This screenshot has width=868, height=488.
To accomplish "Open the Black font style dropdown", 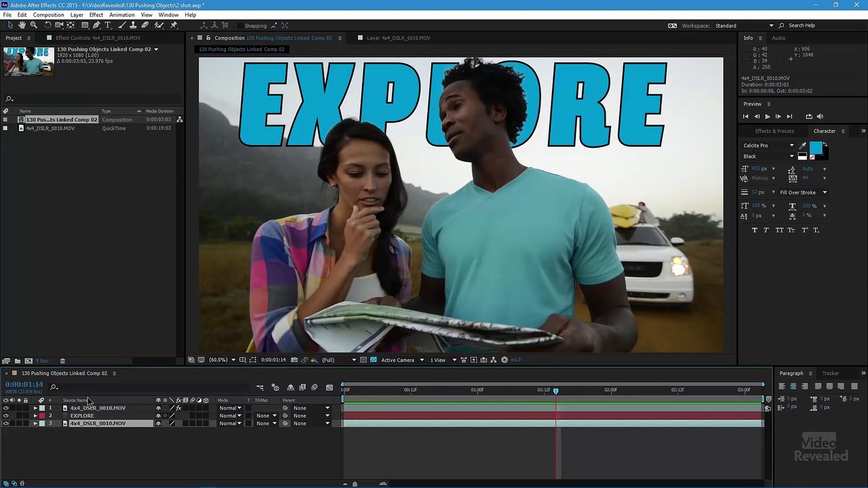I will pyautogui.click(x=768, y=157).
